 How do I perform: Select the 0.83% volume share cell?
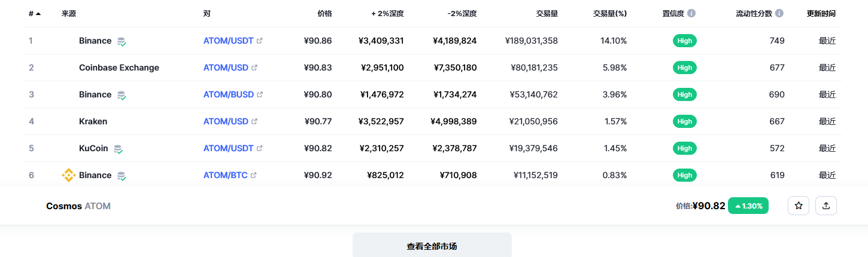click(615, 175)
